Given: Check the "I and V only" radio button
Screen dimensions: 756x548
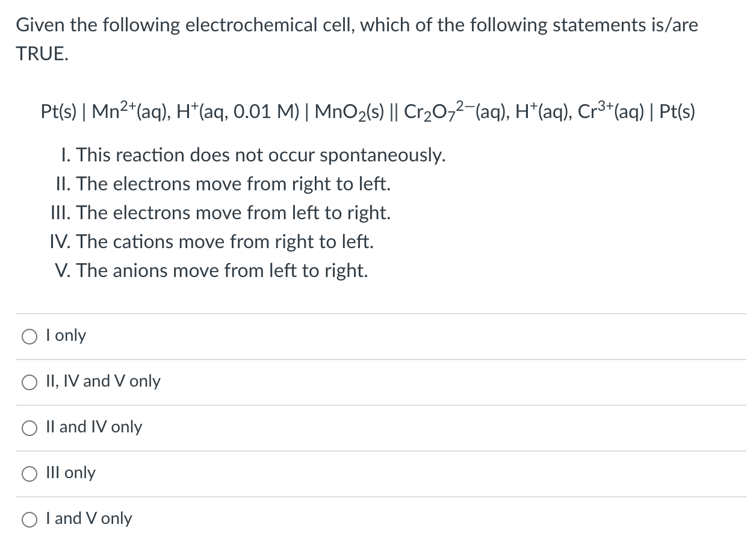Looking at the screenshot, I should [30, 520].
